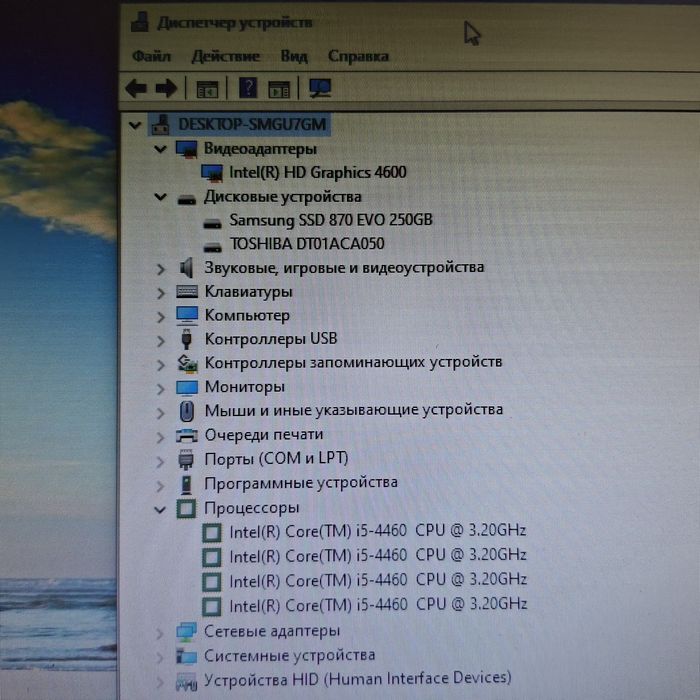Click the icon for Устройства HID
The height and width of the screenshot is (700, 700).
pos(187,681)
